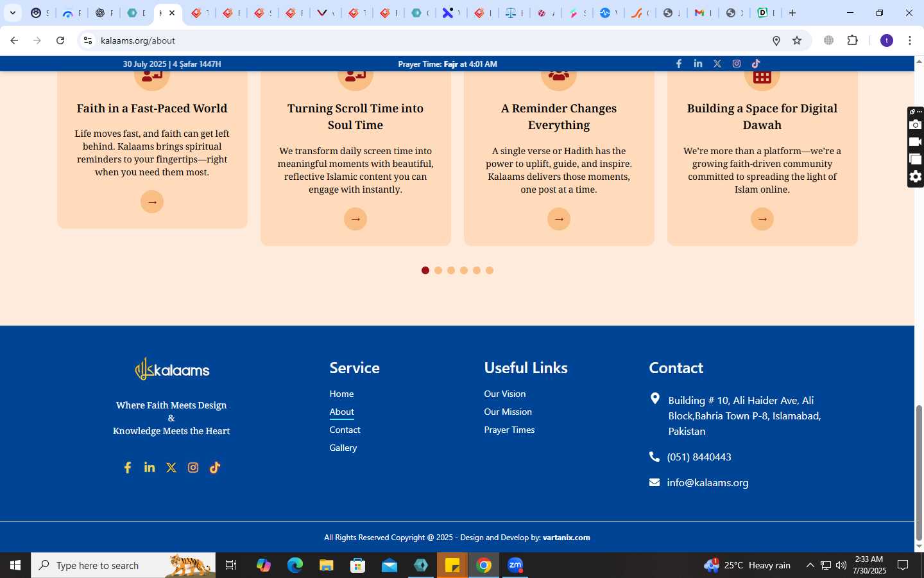Click the Kalaams logo in the footer
Screen dimensions: 924x578
pos(172,369)
